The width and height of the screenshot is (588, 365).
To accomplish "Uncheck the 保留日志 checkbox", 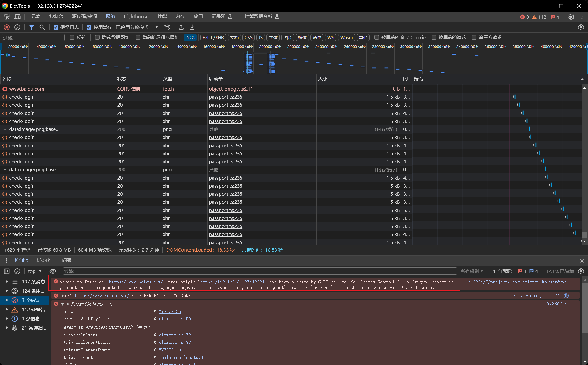I will [x=56, y=27].
